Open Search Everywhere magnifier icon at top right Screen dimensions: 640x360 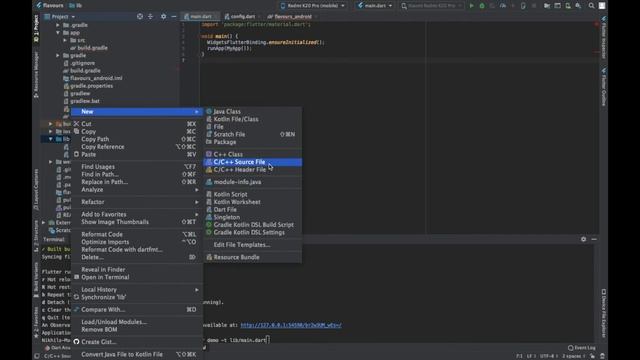591,6
